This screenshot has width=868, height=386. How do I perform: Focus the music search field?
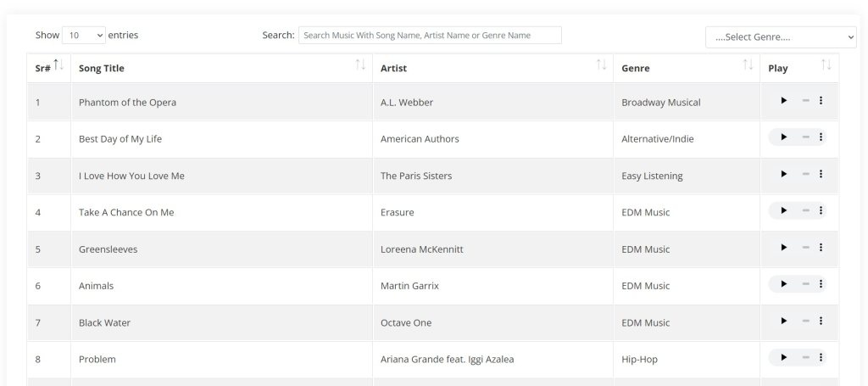coord(430,35)
